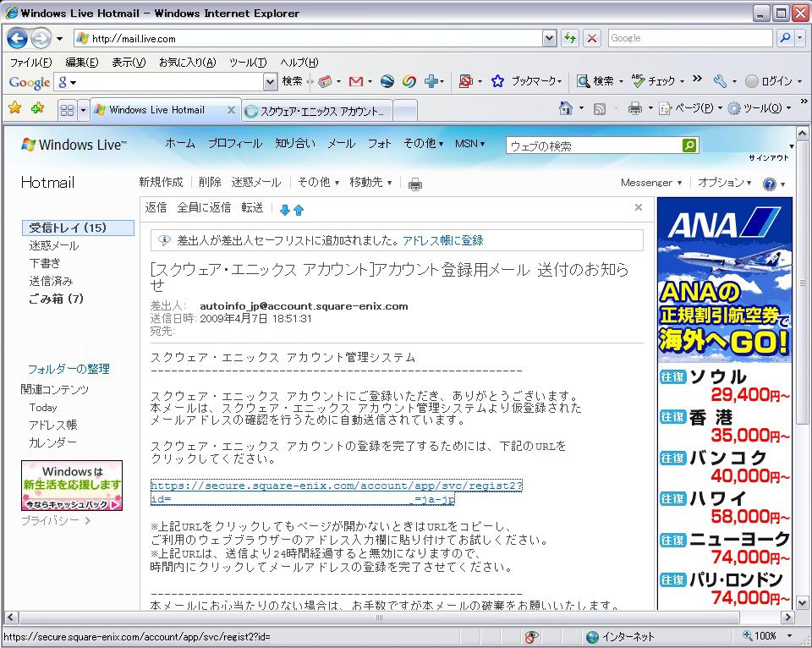Image resolution: width=812 pixels, height=648 pixels.
Task: Click 転送 to forward the email
Action: pyautogui.click(x=252, y=208)
